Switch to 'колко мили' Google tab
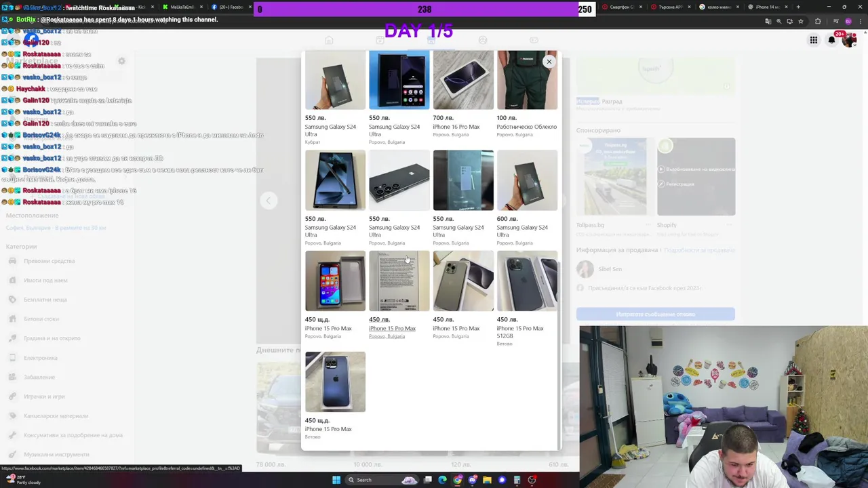 [x=718, y=7]
